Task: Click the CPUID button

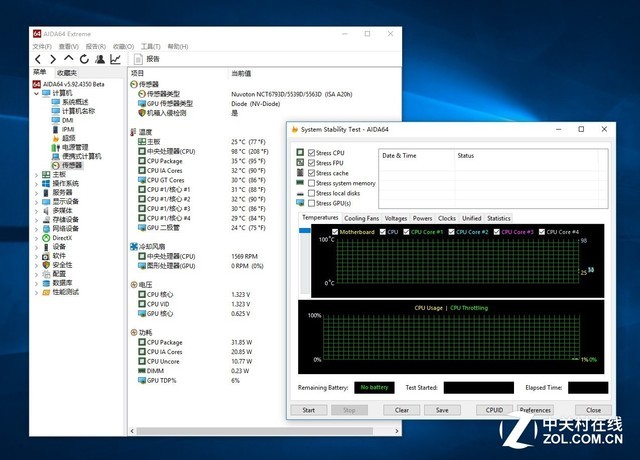Action: (x=493, y=410)
